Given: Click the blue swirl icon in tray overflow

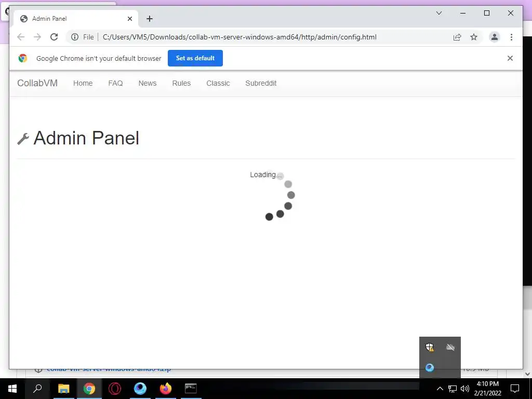Looking at the screenshot, I should click(430, 367).
